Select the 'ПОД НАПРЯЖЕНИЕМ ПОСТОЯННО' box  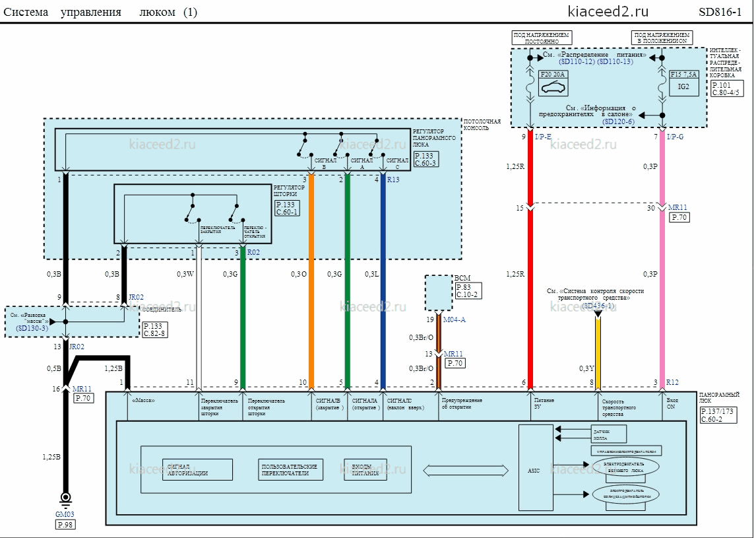click(542, 38)
